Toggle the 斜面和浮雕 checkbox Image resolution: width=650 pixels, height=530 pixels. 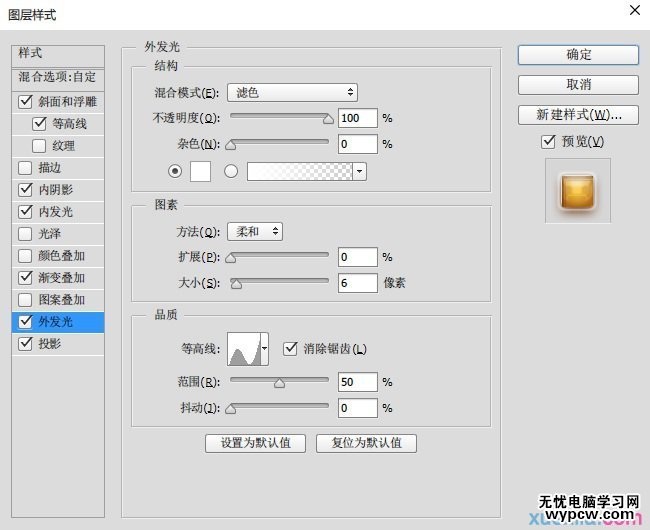pyautogui.click(x=25, y=102)
